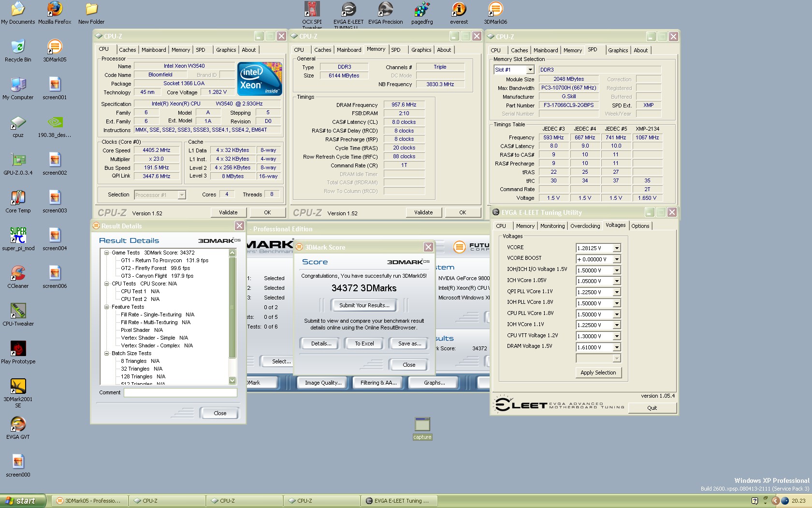This screenshot has height=508, width=812.
Task: Close the Result Details dialog via Close button
Action: click(220, 413)
